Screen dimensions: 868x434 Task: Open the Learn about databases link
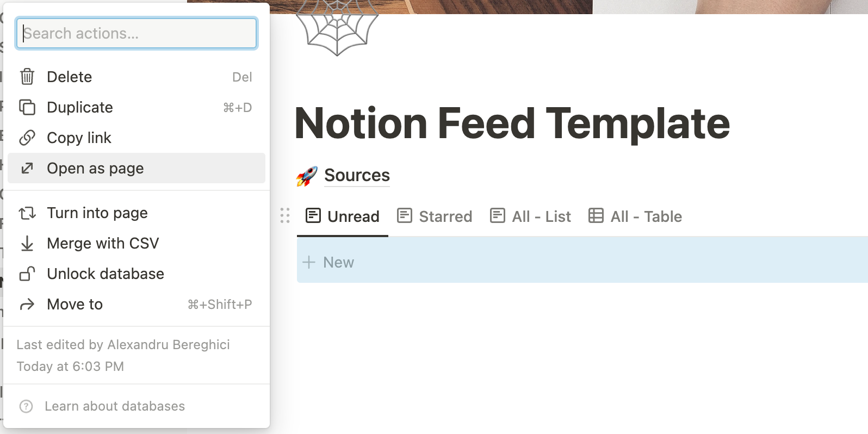click(115, 406)
